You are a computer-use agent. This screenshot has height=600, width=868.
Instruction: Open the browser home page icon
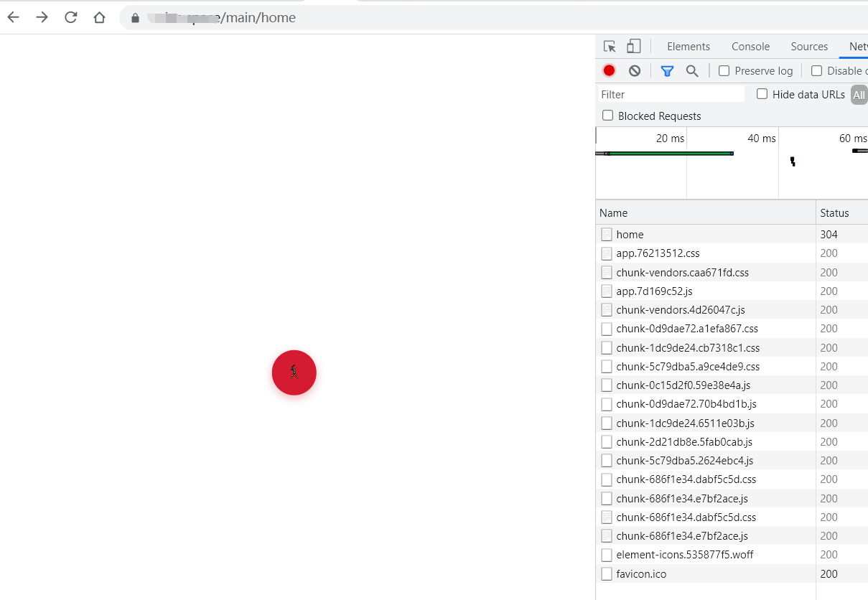[99, 17]
